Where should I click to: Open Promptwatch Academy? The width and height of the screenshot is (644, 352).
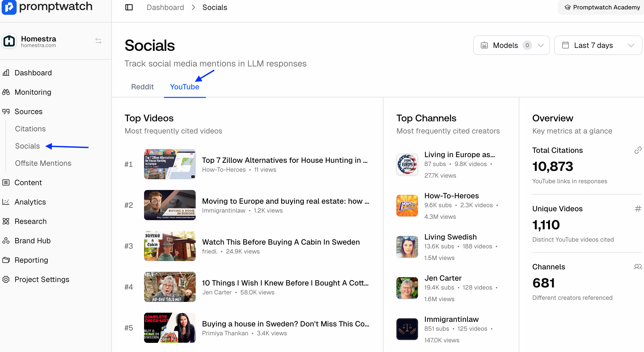point(602,7)
